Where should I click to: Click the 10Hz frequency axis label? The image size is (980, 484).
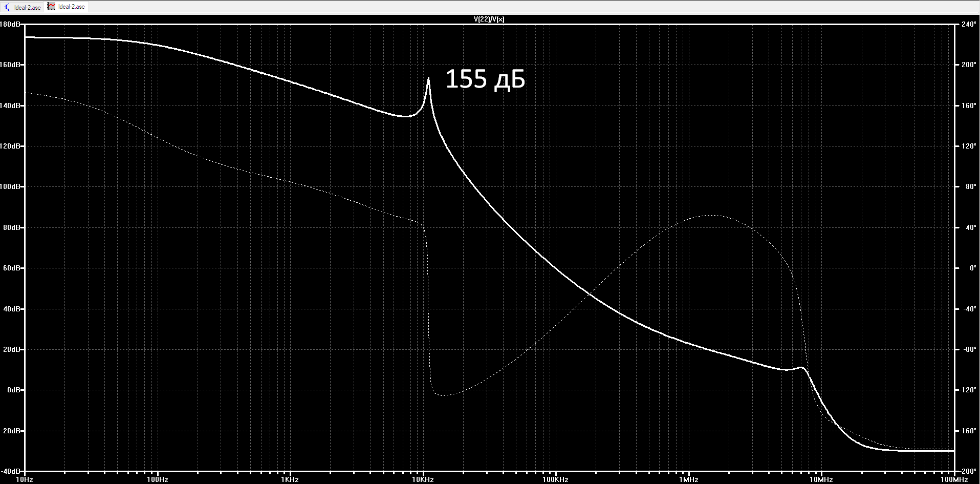tap(25, 480)
